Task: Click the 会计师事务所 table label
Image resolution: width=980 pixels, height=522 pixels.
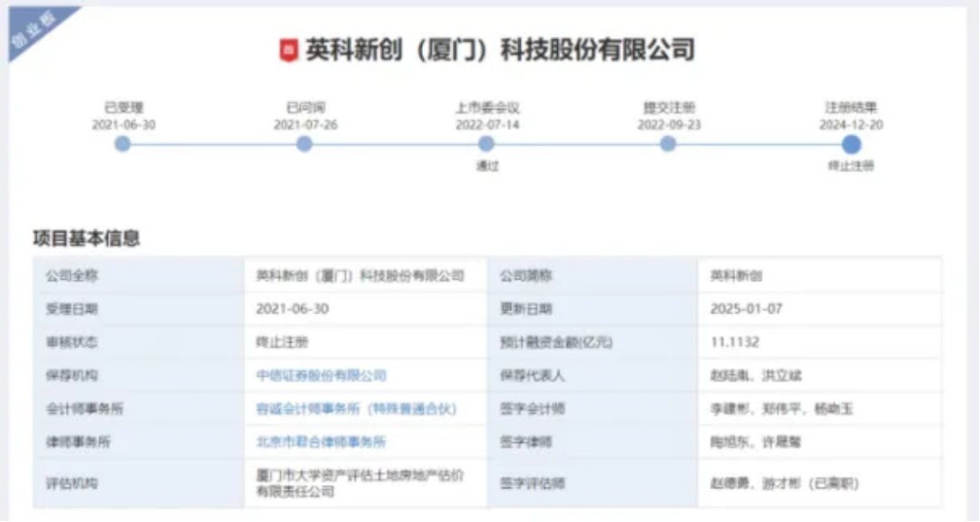Action: pyautogui.click(x=84, y=409)
